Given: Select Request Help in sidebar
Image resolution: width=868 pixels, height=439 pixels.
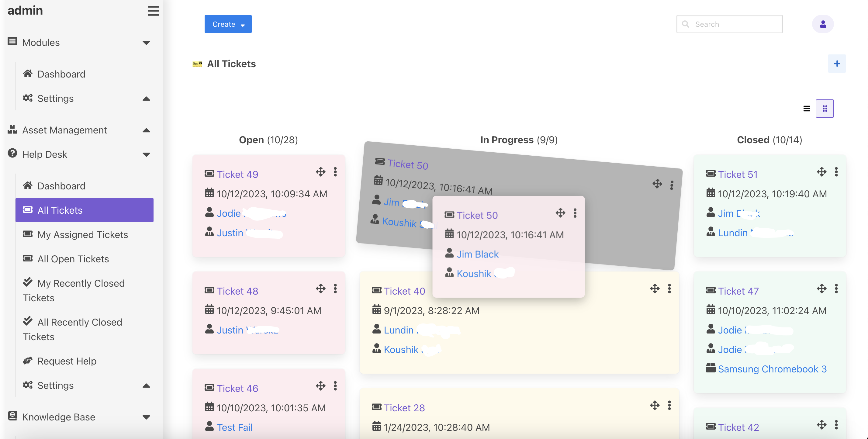Looking at the screenshot, I should click(x=67, y=361).
